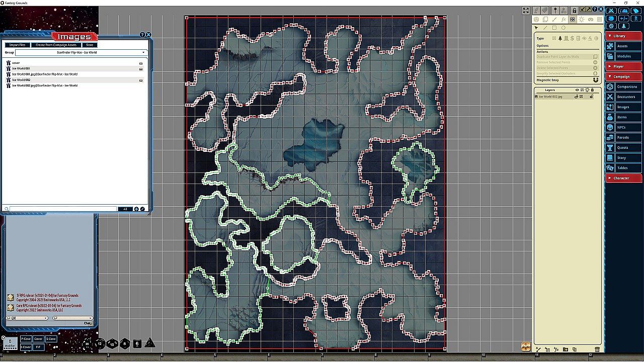
Task: Click Duplicate Point Layer As Walls
Action: [x=567, y=57]
